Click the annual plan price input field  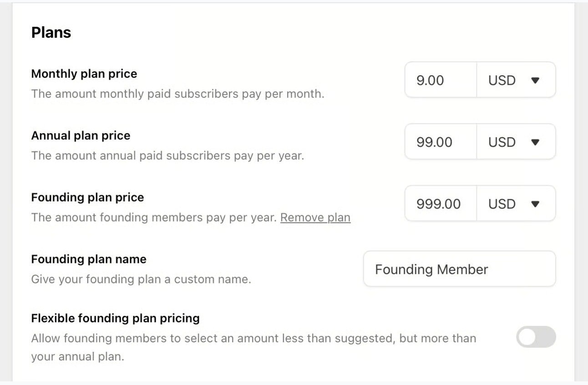[x=440, y=142]
